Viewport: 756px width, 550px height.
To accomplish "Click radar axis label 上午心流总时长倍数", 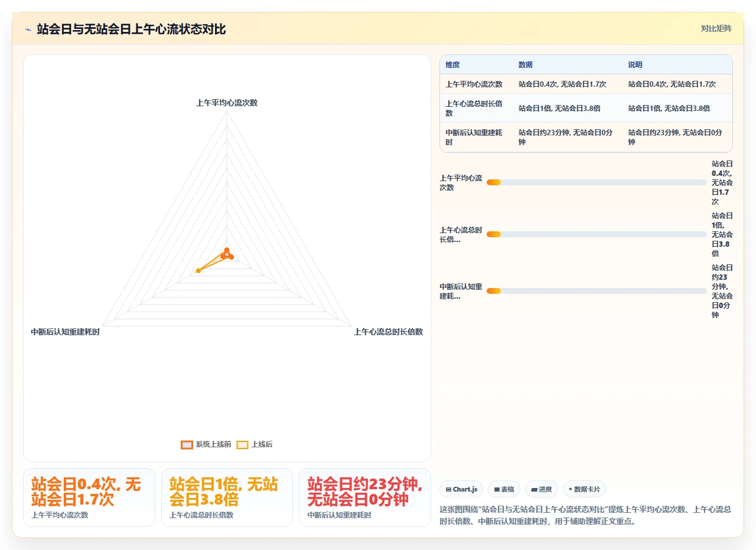I will (x=388, y=332).
